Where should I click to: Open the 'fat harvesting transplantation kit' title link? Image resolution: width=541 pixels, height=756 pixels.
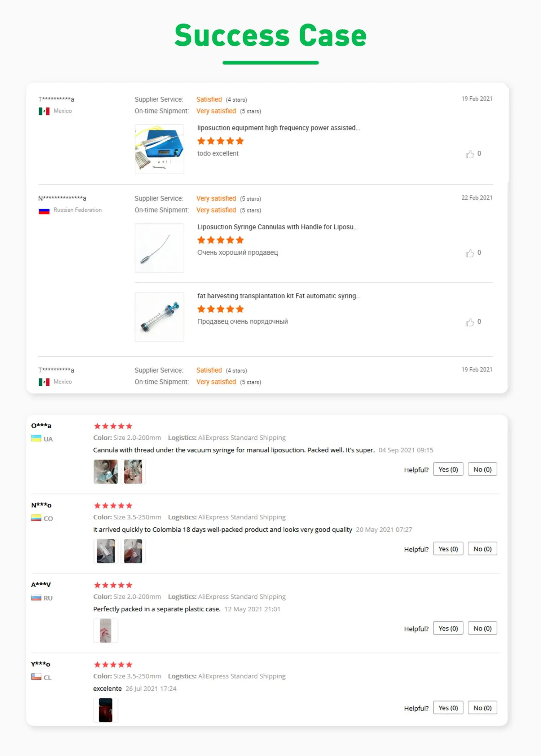pos(278,296)
